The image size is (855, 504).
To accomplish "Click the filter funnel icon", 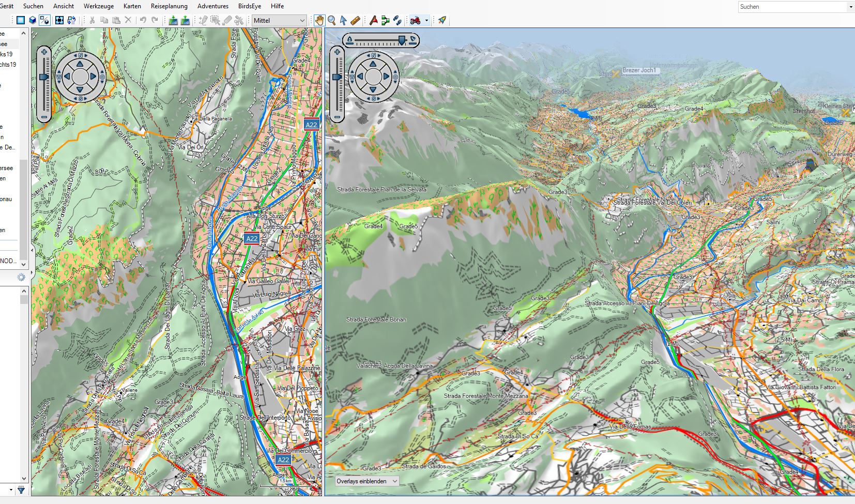I will tap(21, 490).
